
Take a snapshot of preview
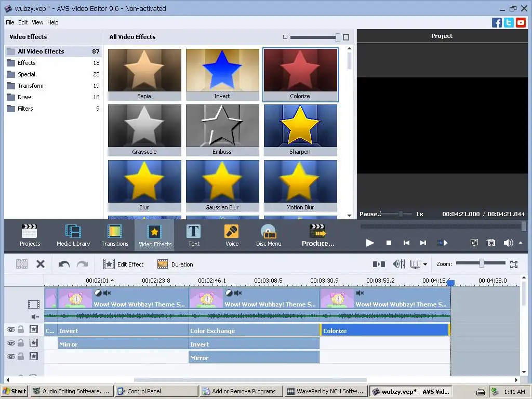point(490,243)
